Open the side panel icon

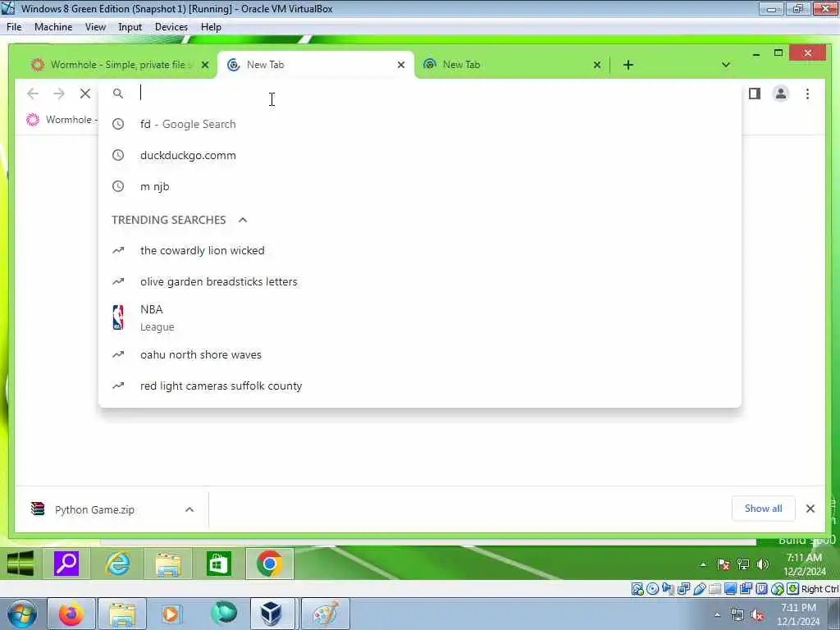(x=755, y=94)
